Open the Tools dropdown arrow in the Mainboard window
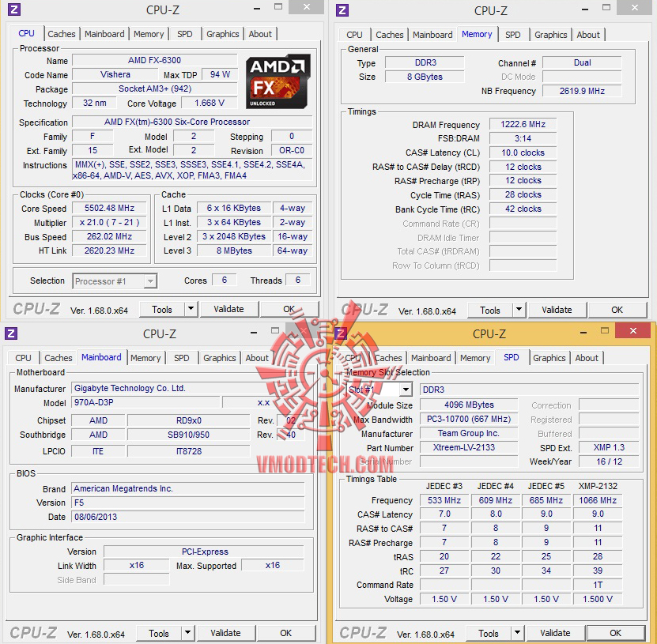 [x=187, y=633]
